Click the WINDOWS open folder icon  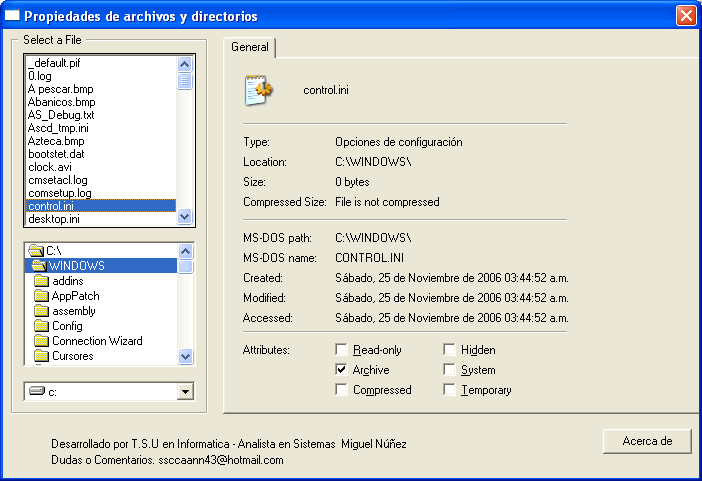(x=40, y=266)
